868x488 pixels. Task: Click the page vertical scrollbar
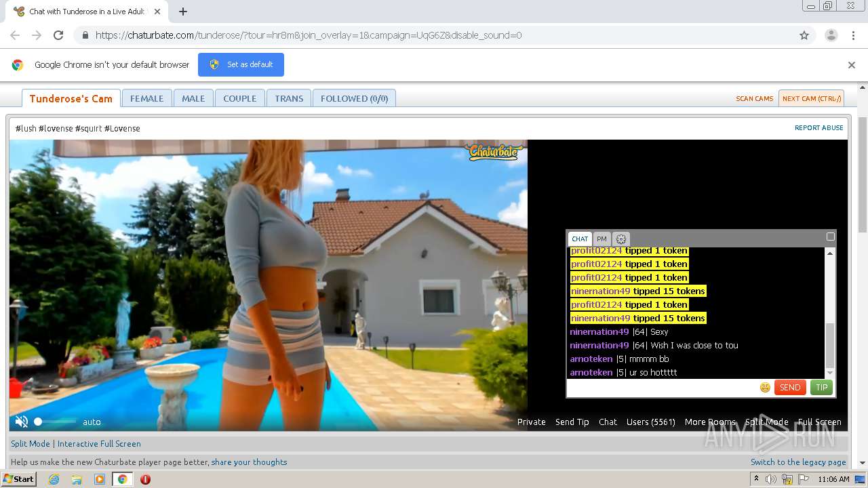tap(863, 174)
